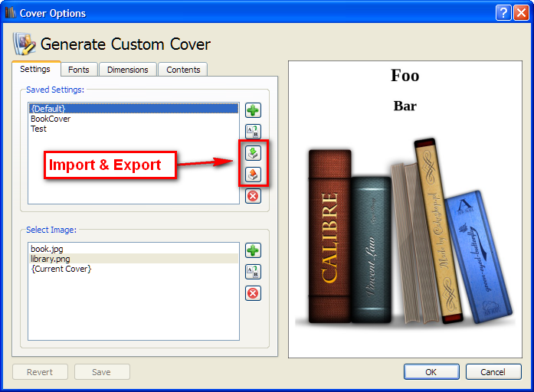The image size is (534, 392).
Task: Click the Generate Custom Cover header icon
Action: click(24, 44)
